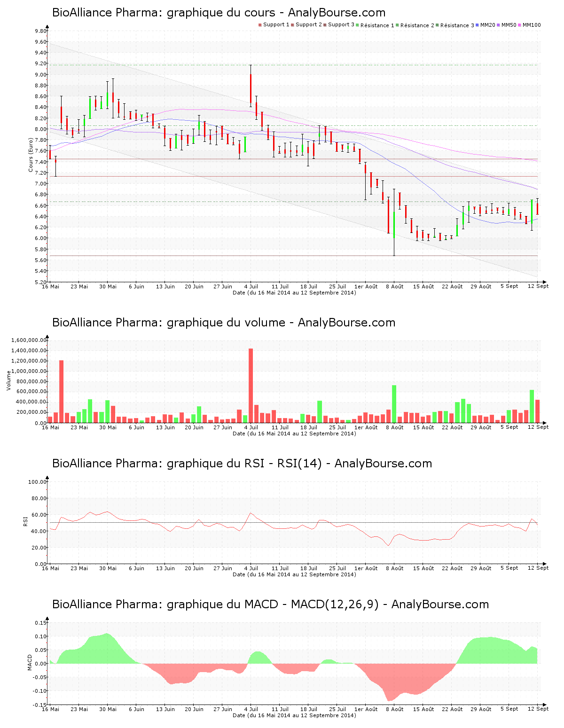Select the Support 1 legend entry
Image resolution: width=564 pixels, height=728 pixels.
[x=274, y=25]
